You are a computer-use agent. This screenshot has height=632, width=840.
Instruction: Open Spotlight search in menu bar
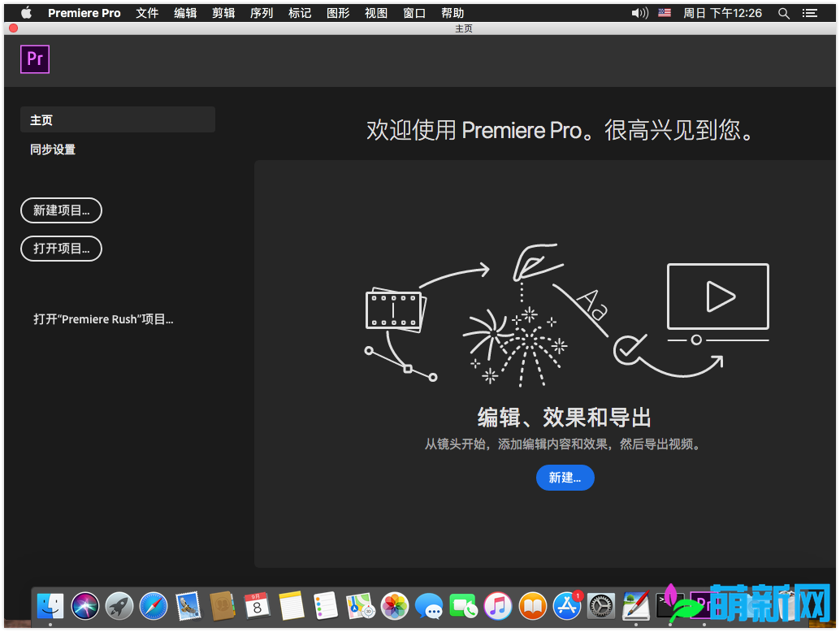point(784,13)
